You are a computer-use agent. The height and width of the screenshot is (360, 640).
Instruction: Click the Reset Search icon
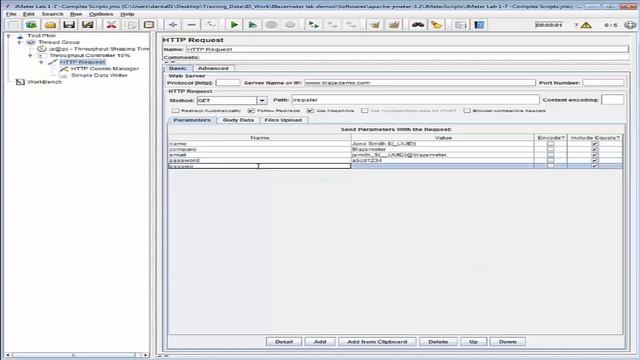pos(436,25)
